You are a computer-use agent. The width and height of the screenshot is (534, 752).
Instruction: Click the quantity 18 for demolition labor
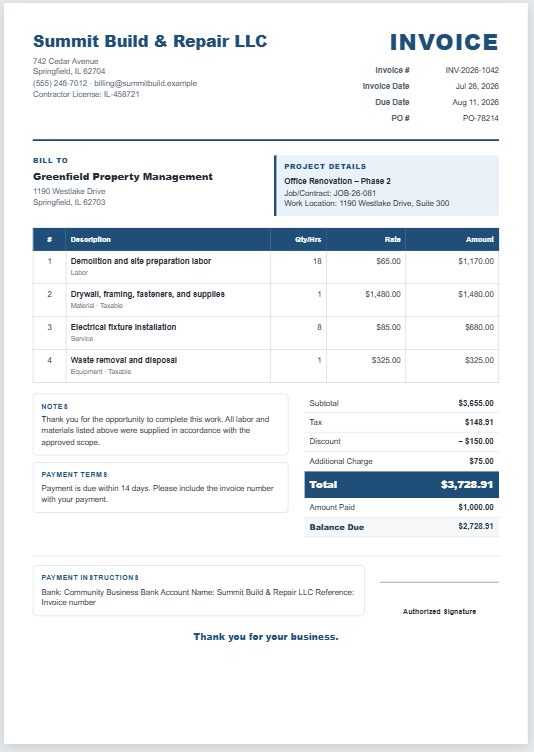point(317,261)
